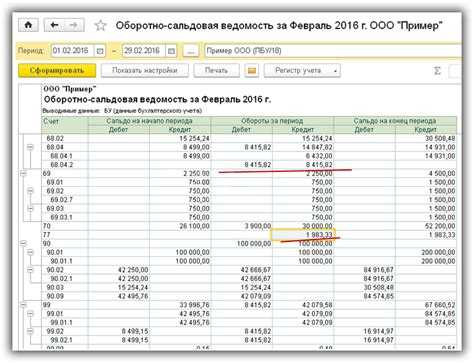The height and width of the screenshot is (363, 474).
Task: Open calendar picker for start date 01.02.2016
Action: point(100,51)
